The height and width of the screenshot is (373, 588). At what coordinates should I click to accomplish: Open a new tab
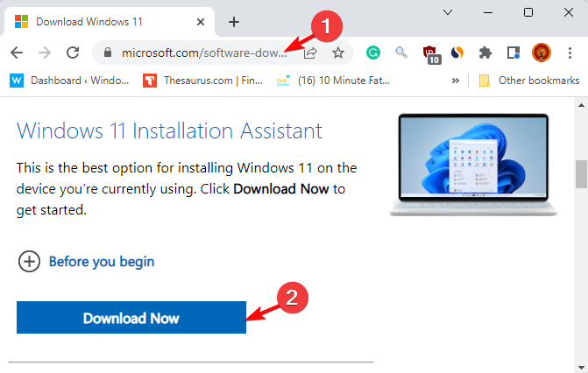click(x=234, y=22)
